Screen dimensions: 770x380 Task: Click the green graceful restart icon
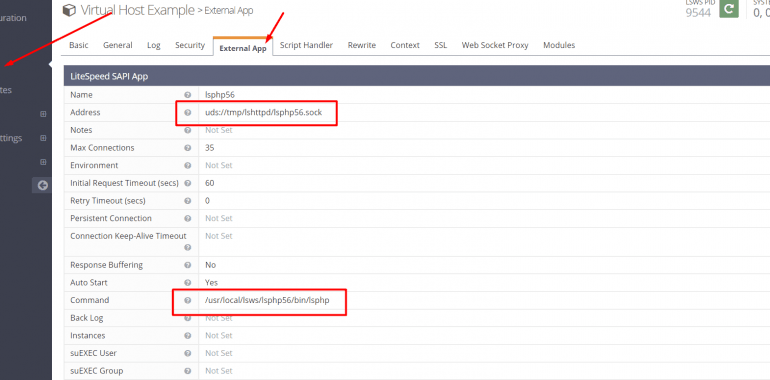click(x=729, y=8)
